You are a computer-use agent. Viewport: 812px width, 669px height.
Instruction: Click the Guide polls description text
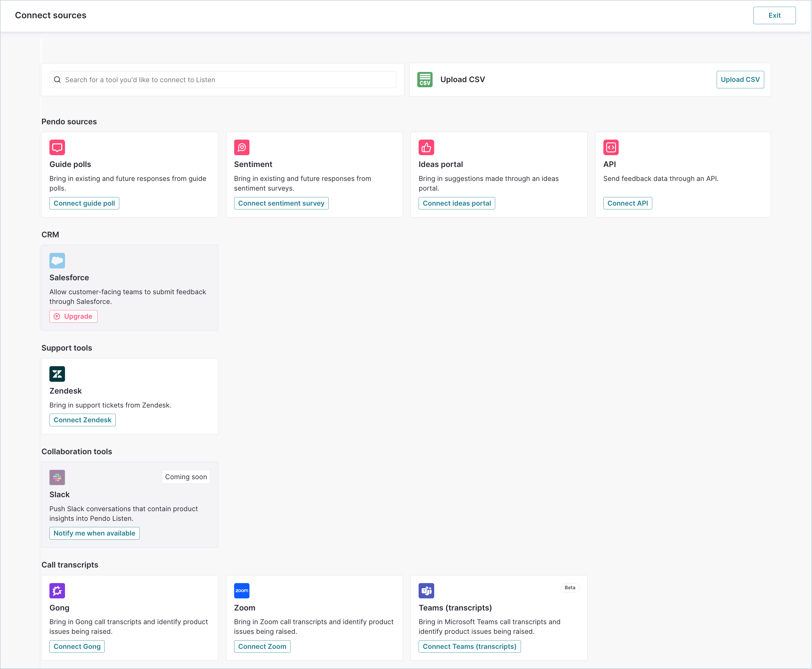tap(128, 183)
